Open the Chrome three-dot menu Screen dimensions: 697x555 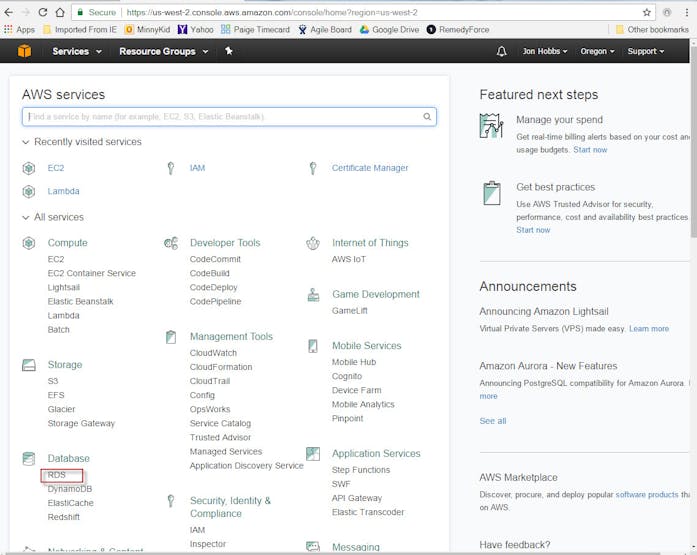(687, 12)
